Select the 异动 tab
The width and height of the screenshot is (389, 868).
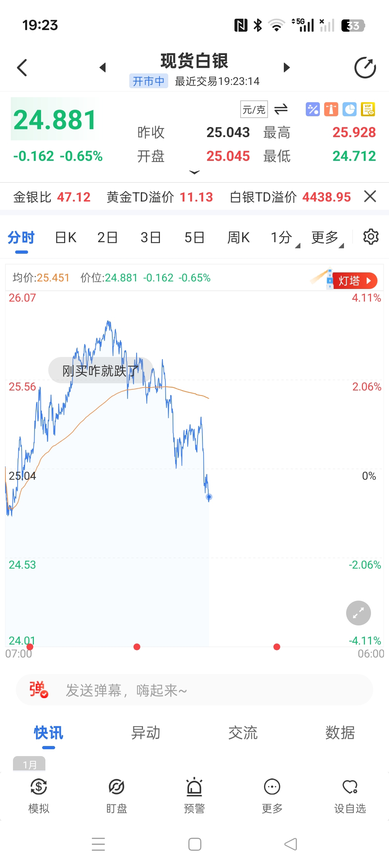[146, 733]
